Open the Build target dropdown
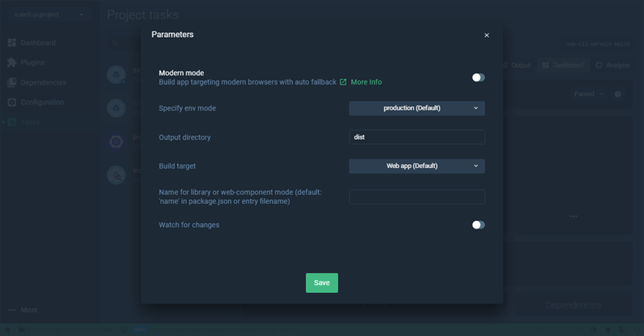This screenshot has height=336, width=644. coord(417,166)
